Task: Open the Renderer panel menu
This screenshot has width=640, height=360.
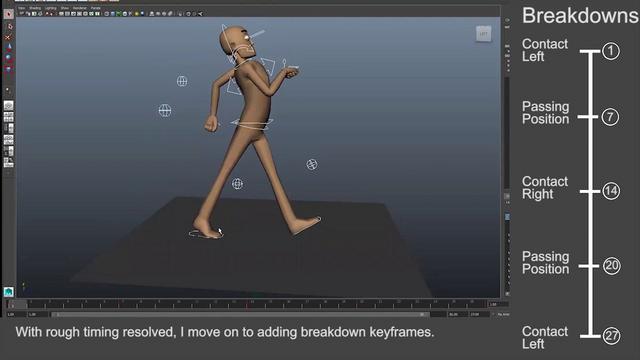Action: click(x=80, y=8)
